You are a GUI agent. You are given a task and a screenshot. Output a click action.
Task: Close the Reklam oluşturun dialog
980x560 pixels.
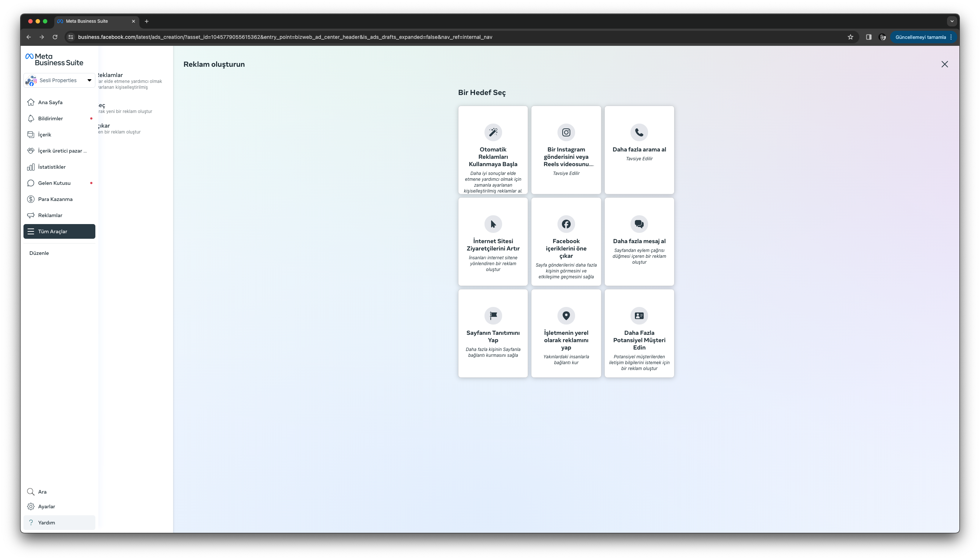[x=944, y=64]
